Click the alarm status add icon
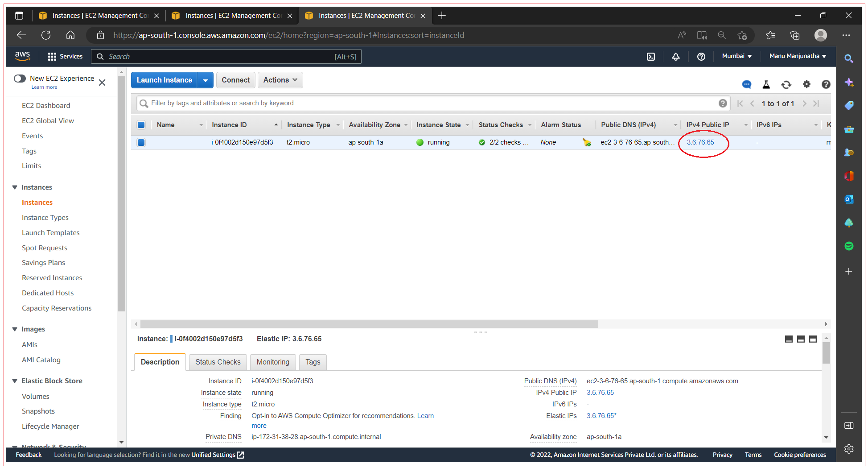Screen dimensions: 868x468 click(587, 142)
